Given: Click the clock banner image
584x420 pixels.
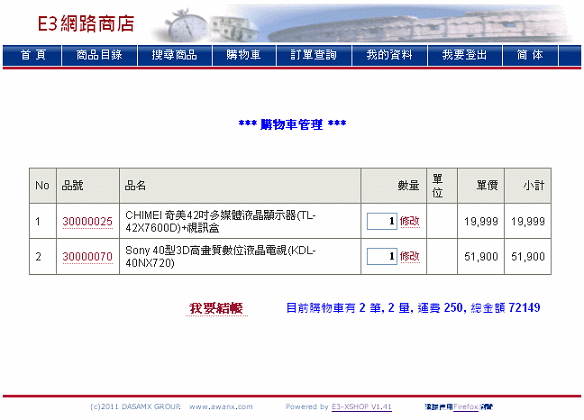Looking at the screenshot, I should coord(187,25).
